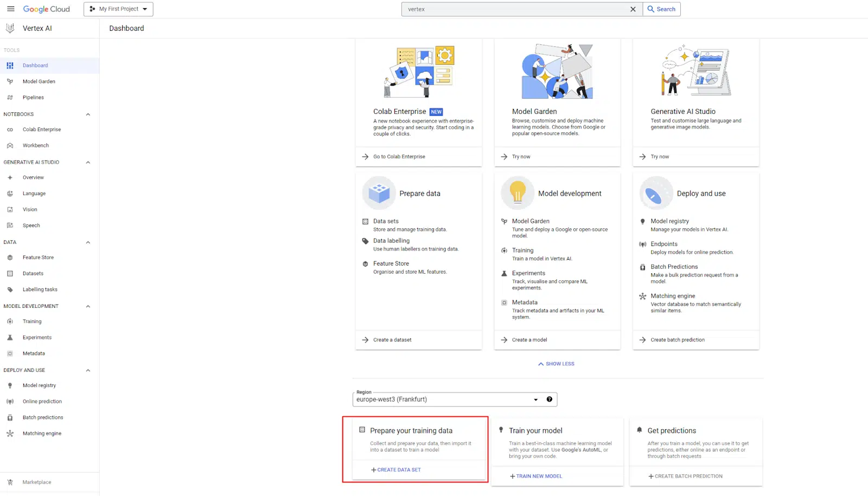The image size is (868, 496).
Task: Click the Marketplace cart icon
Action: click(x=10, y=482)
